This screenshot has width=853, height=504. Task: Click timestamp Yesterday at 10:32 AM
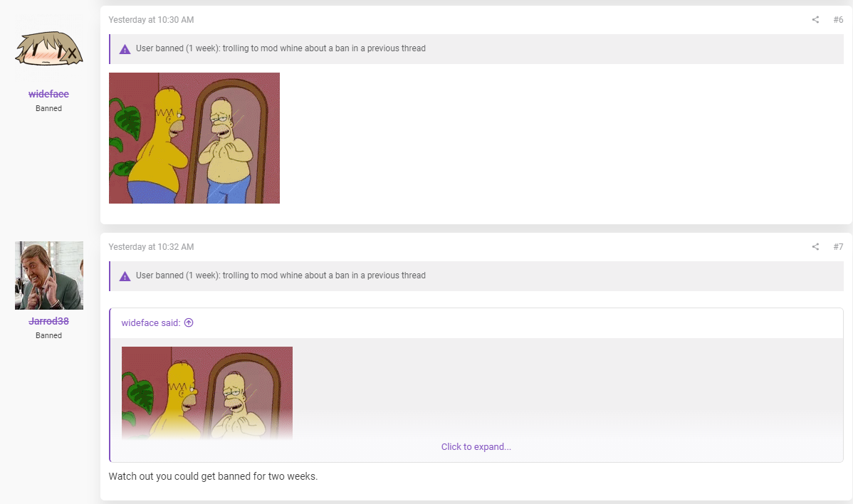point(151,247)
